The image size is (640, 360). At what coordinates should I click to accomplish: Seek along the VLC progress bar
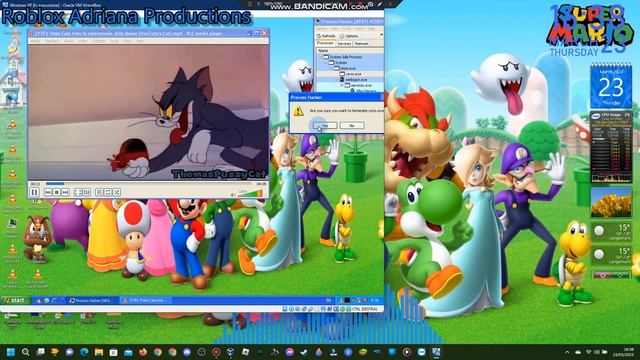[x=148, y=184]
